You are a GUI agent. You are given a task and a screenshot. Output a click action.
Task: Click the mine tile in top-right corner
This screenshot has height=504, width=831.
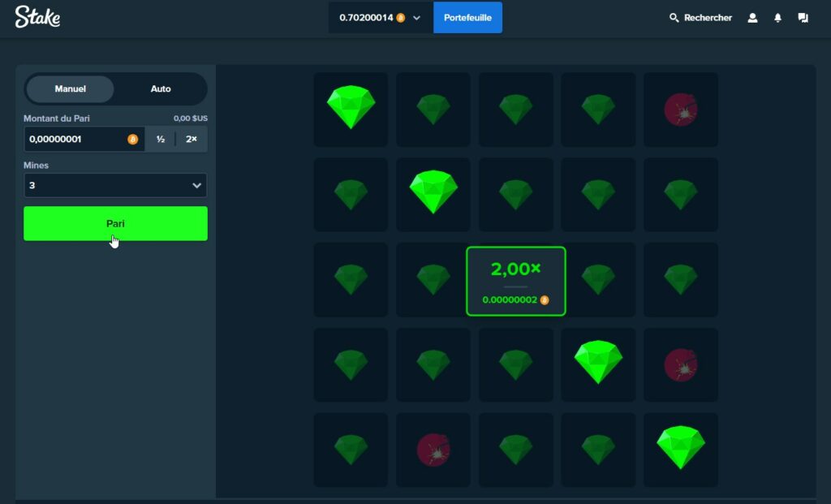click(680, 110)
